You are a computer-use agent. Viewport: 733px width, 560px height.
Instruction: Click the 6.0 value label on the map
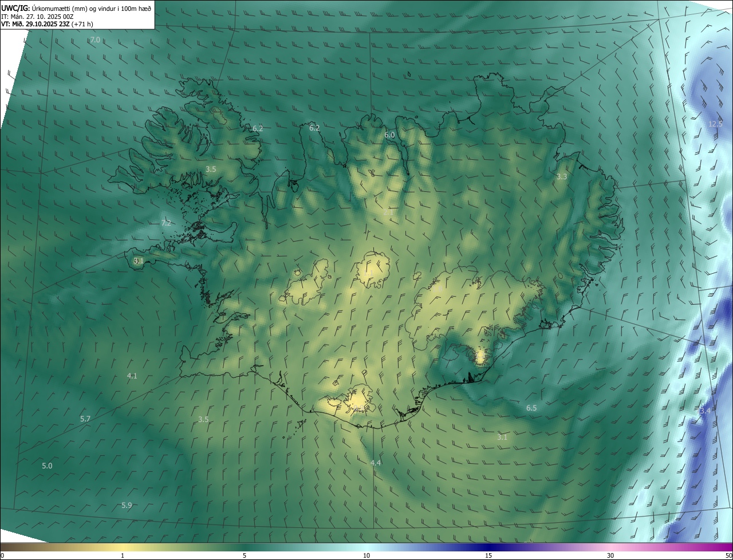tap(389, 135)
